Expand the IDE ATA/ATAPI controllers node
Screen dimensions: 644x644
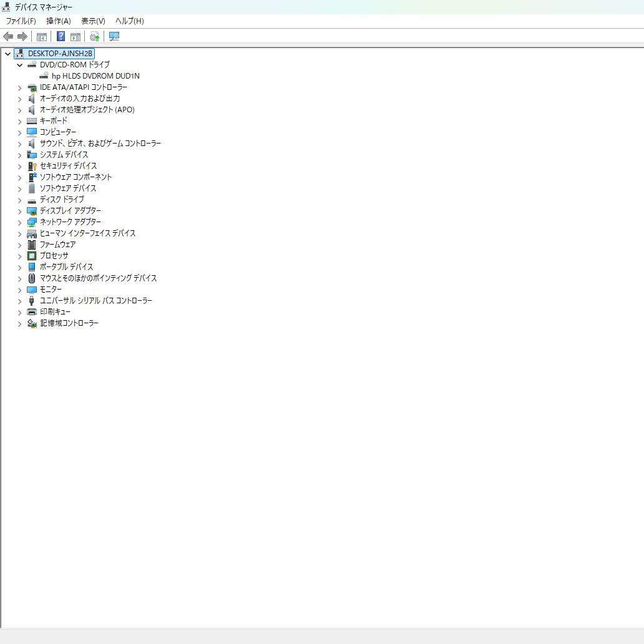pyautogui.click(x=20, y=87)
